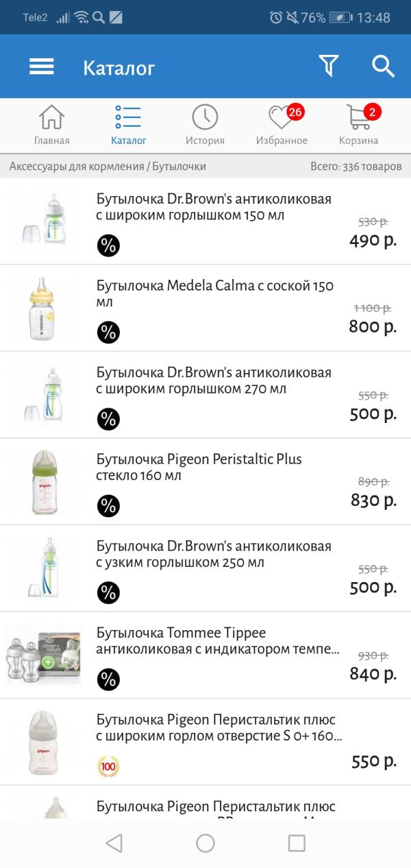Tap the 100 gold badge on Pigeon bottle
The width and height of the screenshot is (411, 868).
pos(108,766)
